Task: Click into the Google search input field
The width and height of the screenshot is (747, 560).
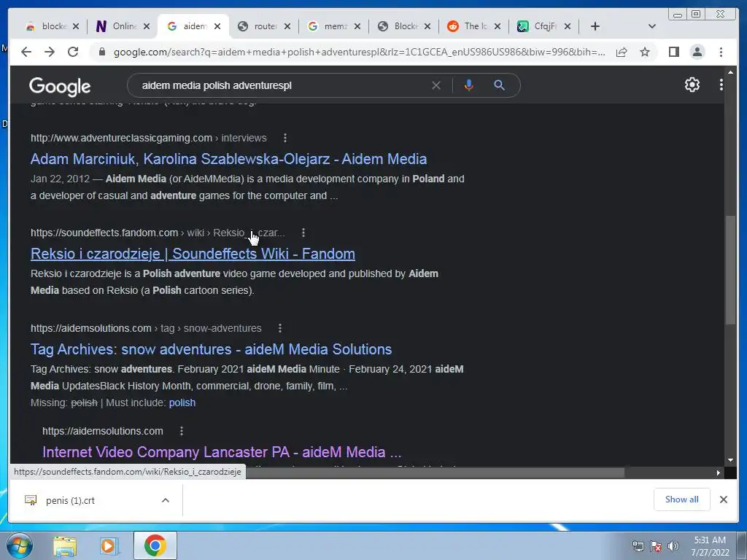Action: click(x=281, y=86)
